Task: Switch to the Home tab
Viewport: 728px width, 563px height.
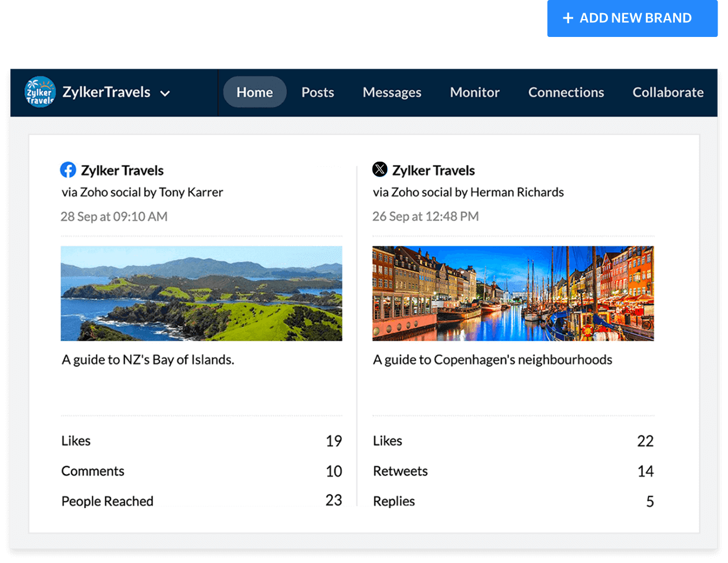Action: 255,92
